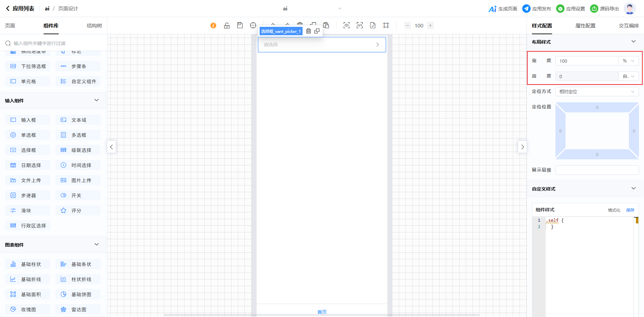Click the unlock toolbar icon

[x=227, y=25]
